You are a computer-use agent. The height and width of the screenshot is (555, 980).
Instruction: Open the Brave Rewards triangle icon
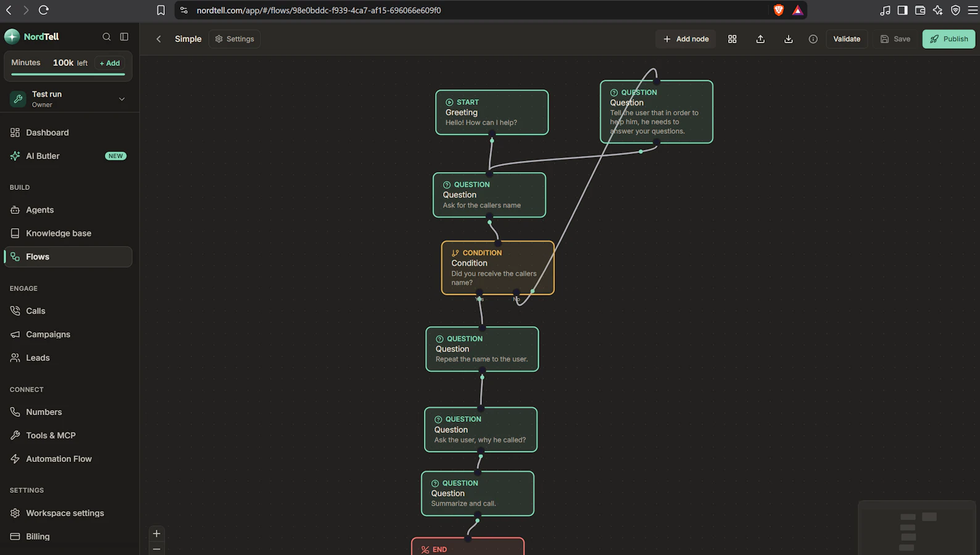[x=798, y=10]
